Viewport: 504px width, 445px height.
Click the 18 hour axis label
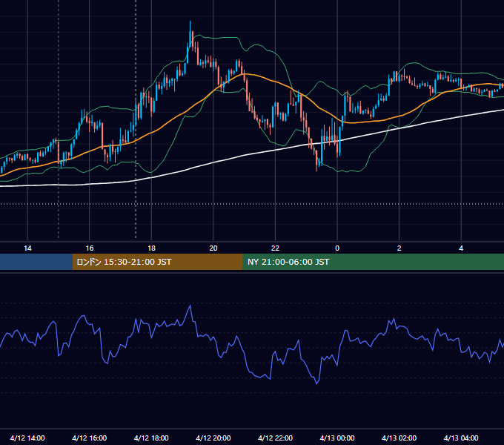pos(151,248)
